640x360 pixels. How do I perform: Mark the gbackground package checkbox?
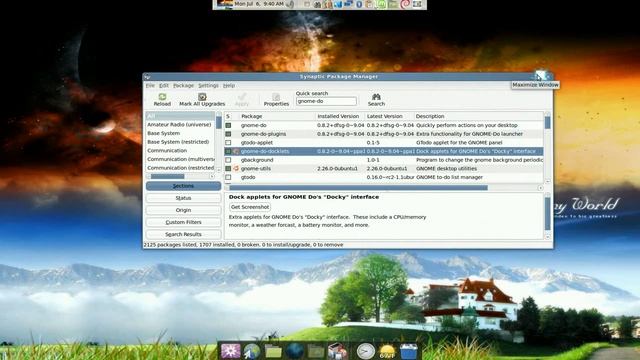[228, 160]
